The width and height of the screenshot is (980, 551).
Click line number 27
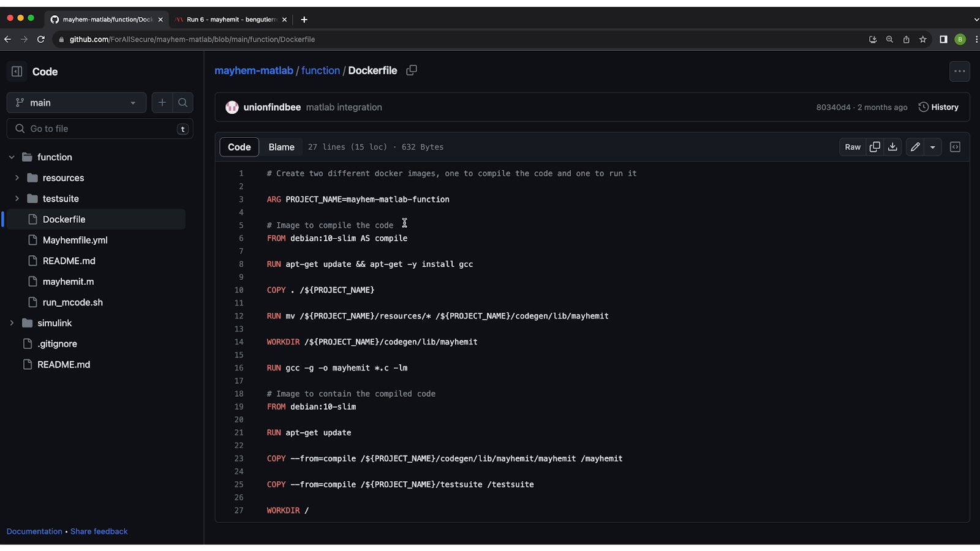coord(239,511)
